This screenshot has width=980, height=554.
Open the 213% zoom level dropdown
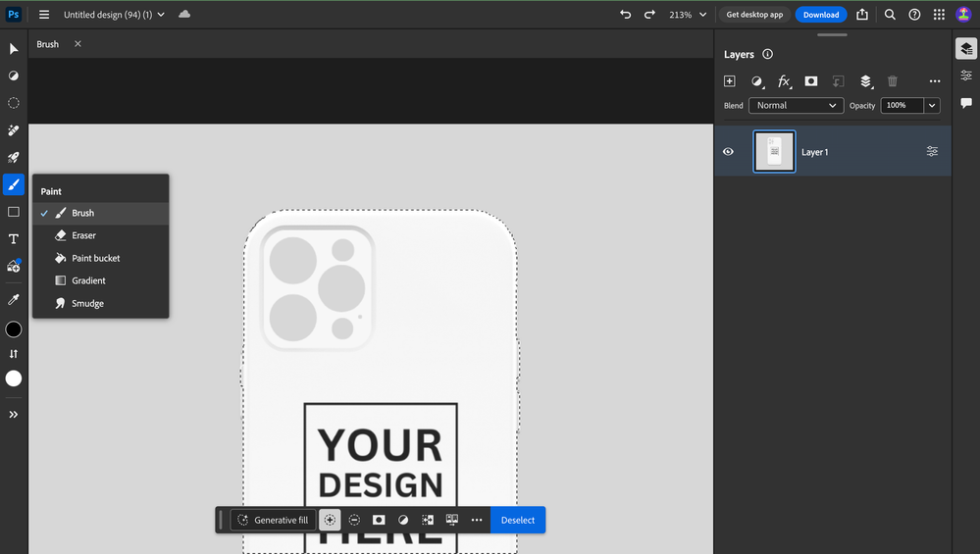point(688,15)
